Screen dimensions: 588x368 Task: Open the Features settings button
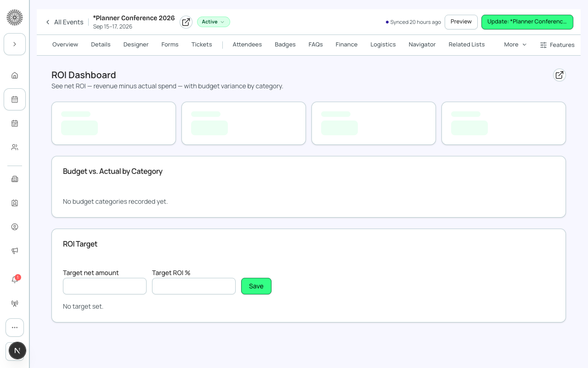pos(557,45)
